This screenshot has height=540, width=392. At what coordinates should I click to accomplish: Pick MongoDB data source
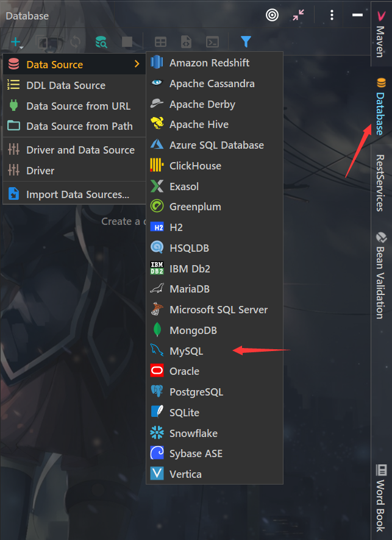click(x=215, y=330)
